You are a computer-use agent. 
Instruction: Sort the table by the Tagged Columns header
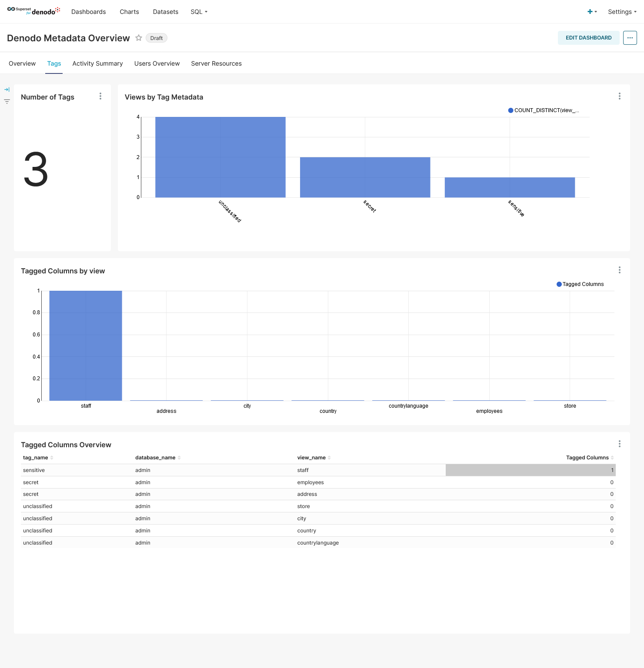coord(590,458)
